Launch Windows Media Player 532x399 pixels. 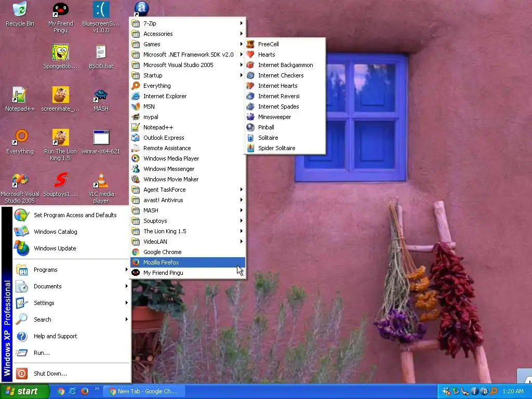tap(188, 158)
